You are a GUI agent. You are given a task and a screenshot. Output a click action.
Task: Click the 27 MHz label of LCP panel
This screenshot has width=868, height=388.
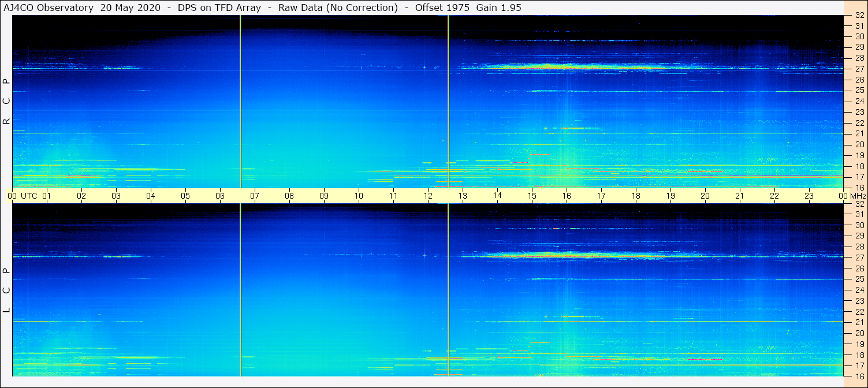coord(859,258)
